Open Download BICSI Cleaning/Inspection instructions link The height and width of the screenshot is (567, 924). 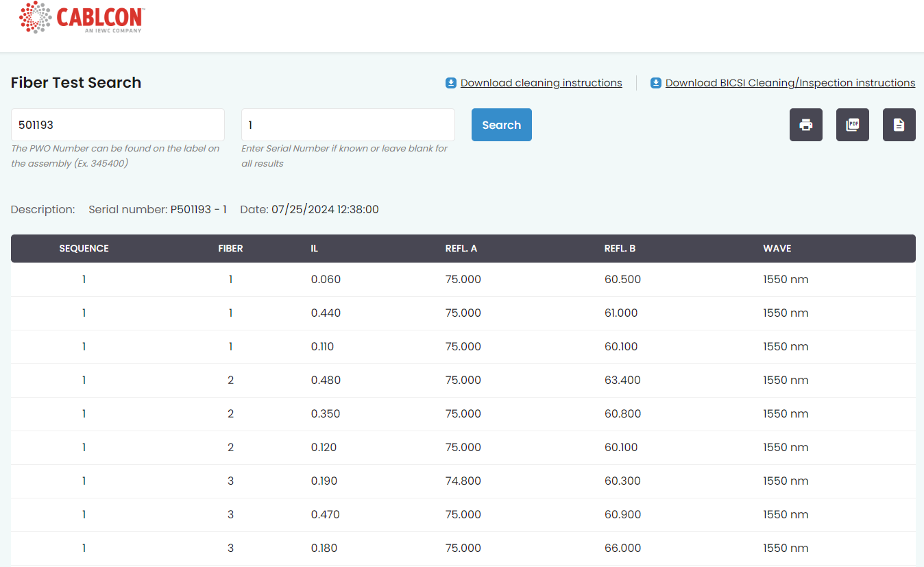790,83
